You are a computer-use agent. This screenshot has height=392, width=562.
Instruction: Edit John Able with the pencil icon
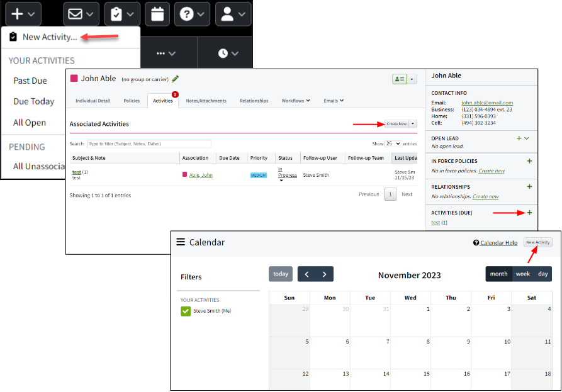point(175,79)
